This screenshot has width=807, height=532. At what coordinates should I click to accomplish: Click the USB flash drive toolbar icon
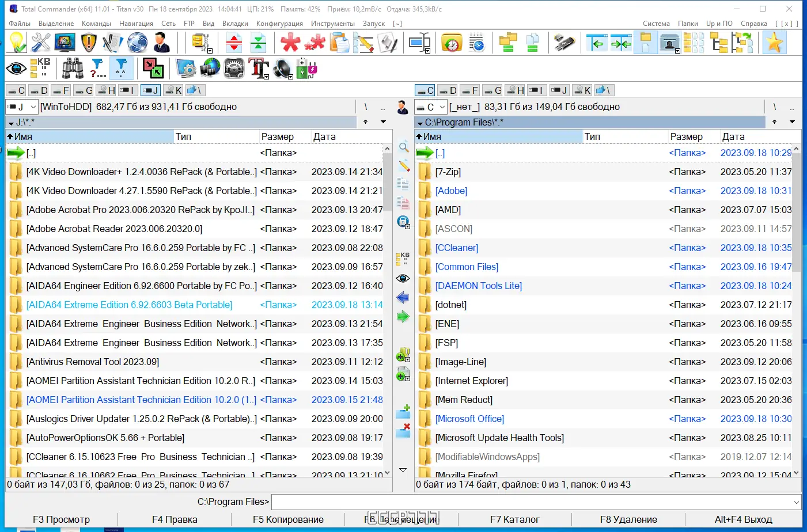pos(564,43)
